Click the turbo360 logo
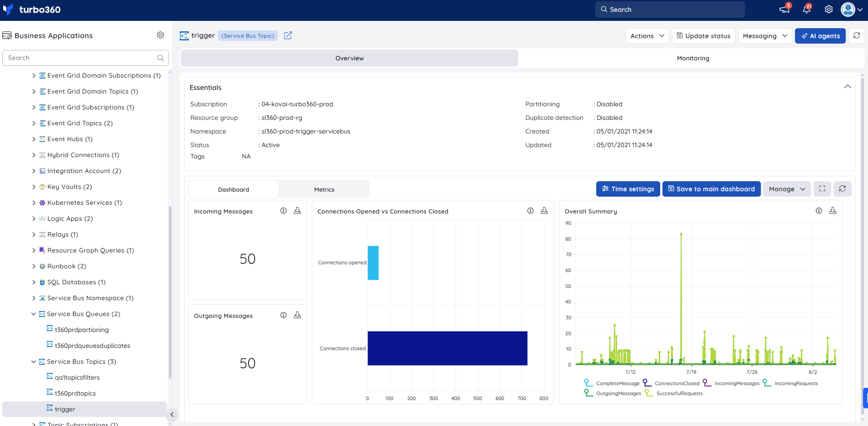The height and width of the screenshot is (426, 868). click(x=32, y=10)
